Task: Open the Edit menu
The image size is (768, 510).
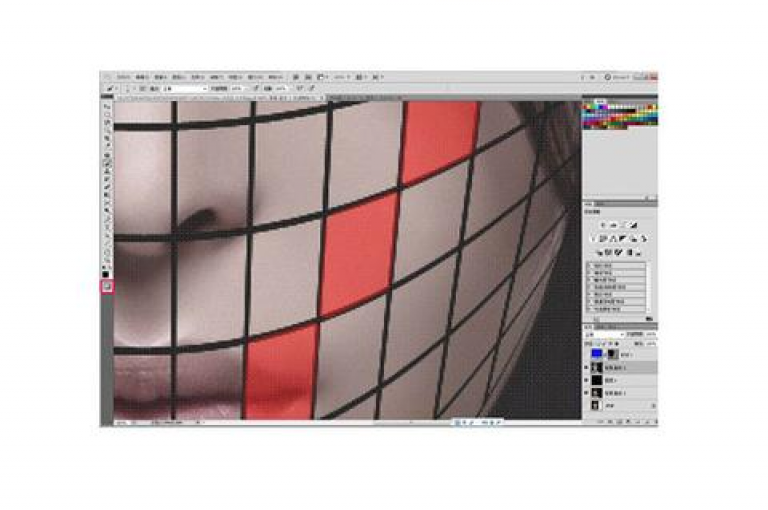Action: pyautogui.click(x=142, y=77)
